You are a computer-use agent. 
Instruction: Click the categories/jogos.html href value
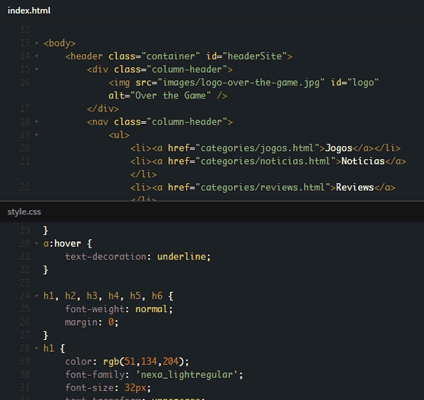pos(257,148)
